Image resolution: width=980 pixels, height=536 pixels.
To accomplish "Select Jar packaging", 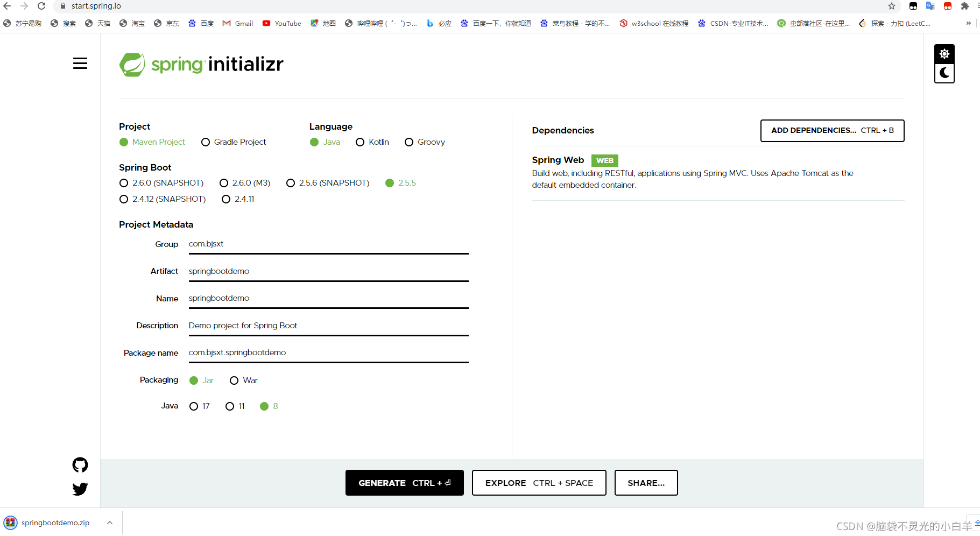I will 202,380.
